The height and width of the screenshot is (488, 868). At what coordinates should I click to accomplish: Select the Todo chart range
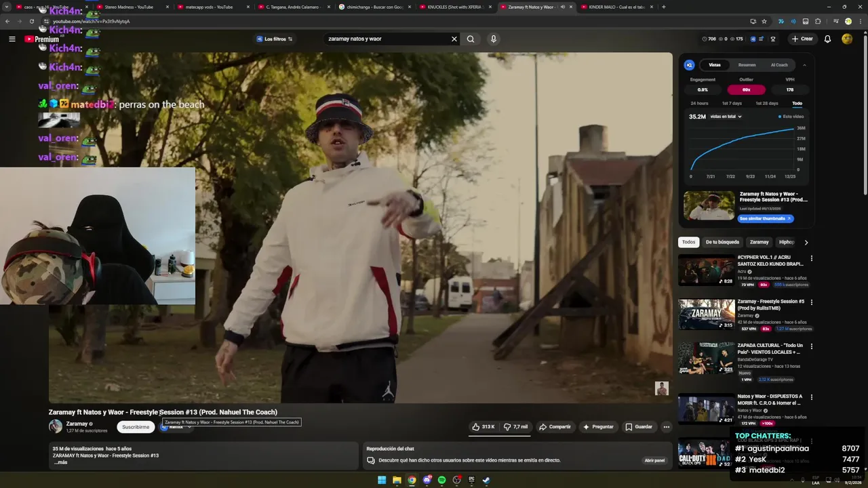(797, 103)
